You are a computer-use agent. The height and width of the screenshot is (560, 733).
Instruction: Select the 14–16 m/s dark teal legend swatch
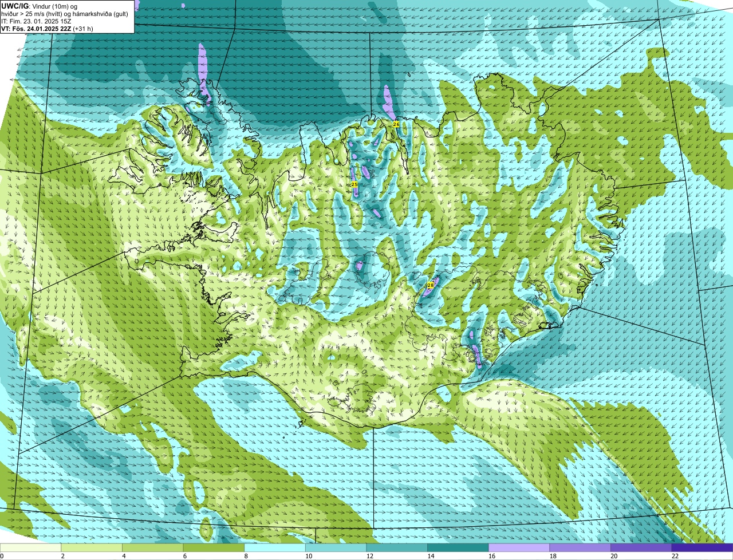pyautogui.click(x=458, y=547)
